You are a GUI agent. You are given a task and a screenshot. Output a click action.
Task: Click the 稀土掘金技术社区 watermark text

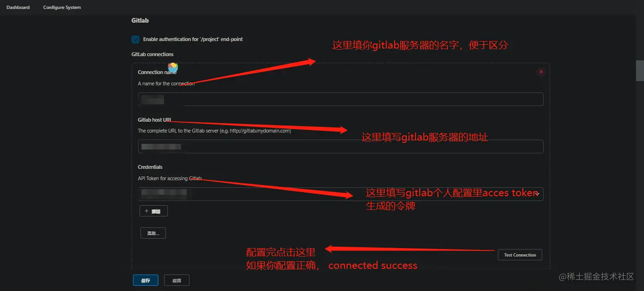tap(596, 277)
